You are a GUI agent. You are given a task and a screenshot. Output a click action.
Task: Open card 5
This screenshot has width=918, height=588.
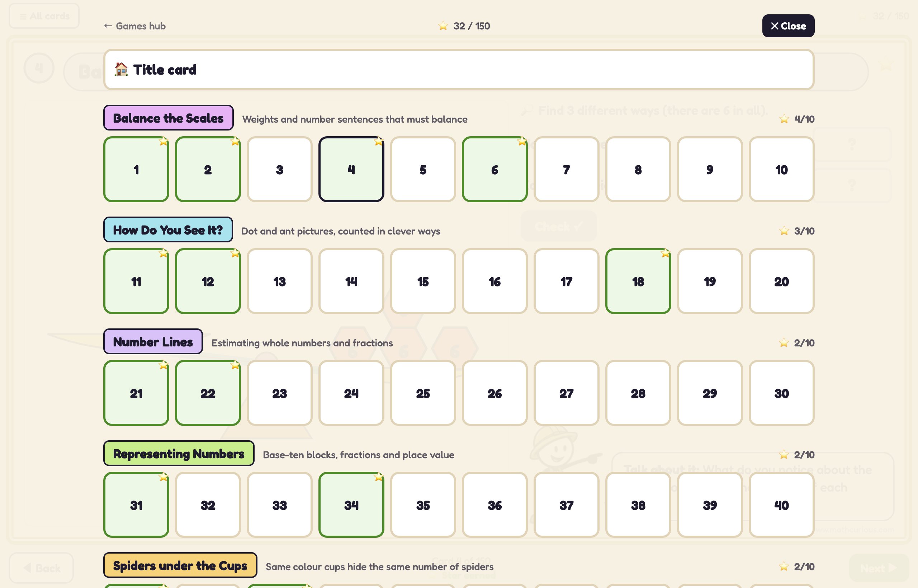423,169
